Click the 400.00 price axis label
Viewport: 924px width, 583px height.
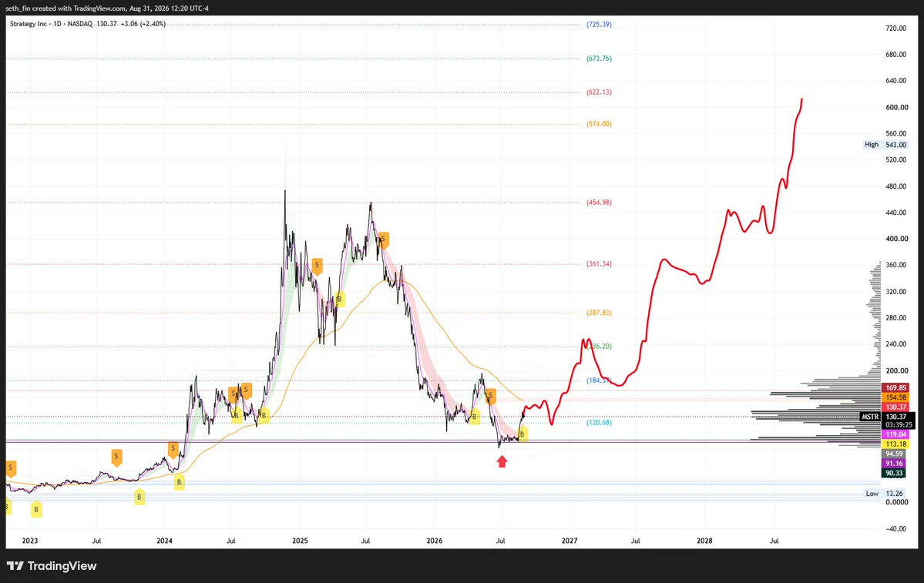tap(895, 239)
